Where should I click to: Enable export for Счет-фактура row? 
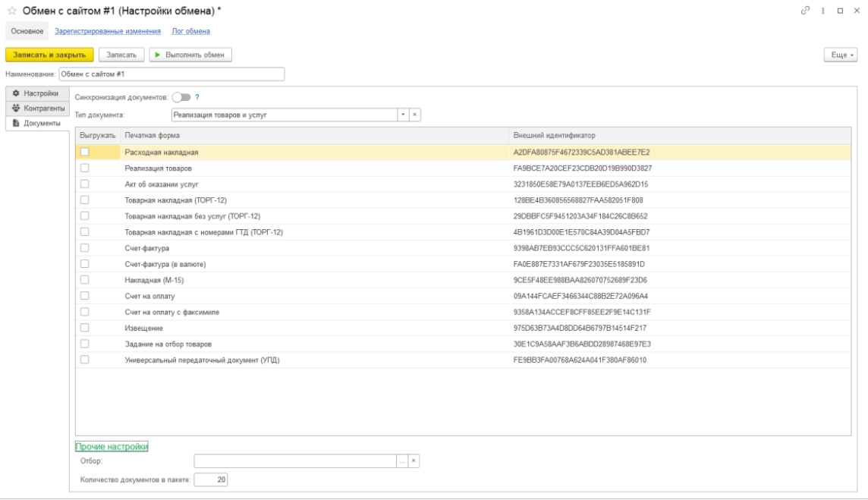(x=85, y=247)
